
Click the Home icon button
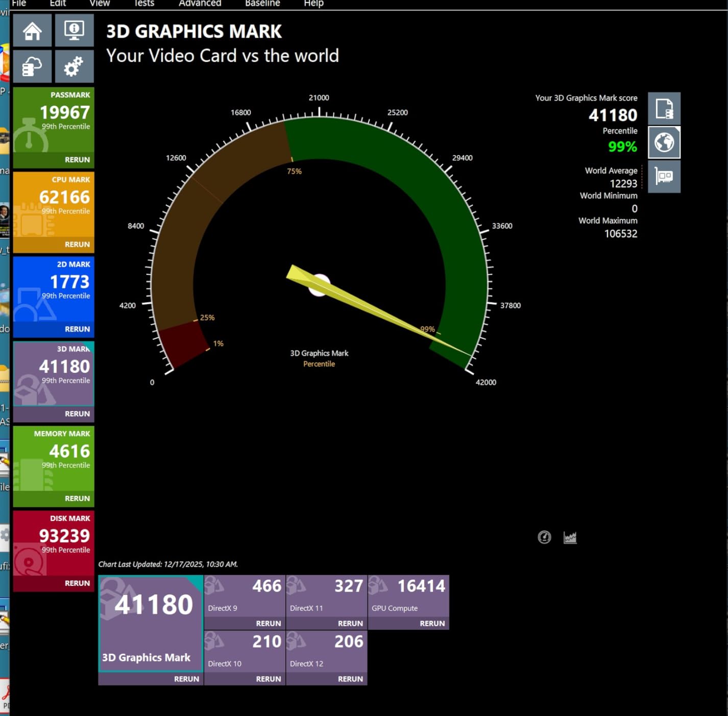(32, 31)
